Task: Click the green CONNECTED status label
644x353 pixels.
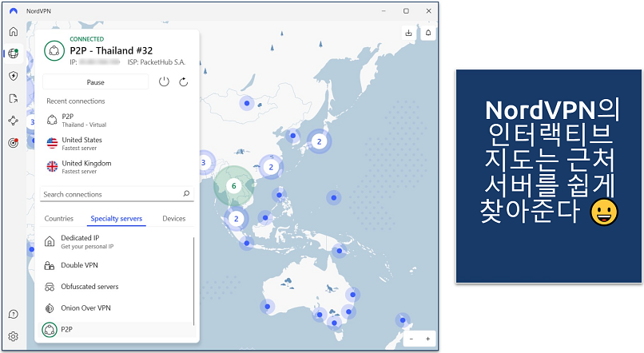Action: (86, 39)
